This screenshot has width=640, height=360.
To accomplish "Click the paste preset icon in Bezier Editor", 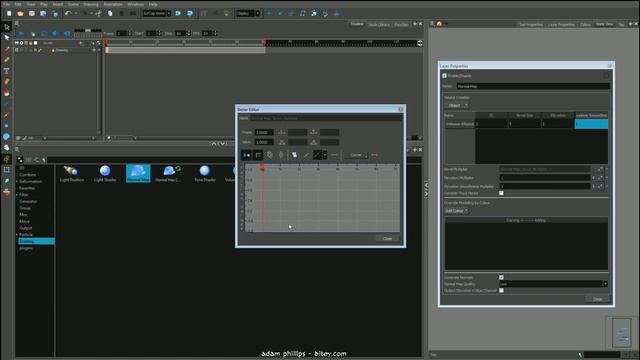I will pyautogui.click(x=294, y=155).
